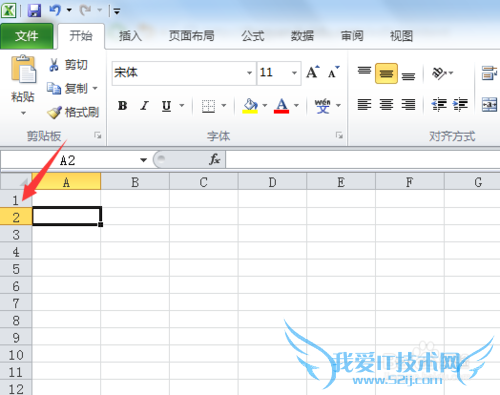Expand the font name dropdown list
Screen dimensions: 500x395
coord(249,73)
